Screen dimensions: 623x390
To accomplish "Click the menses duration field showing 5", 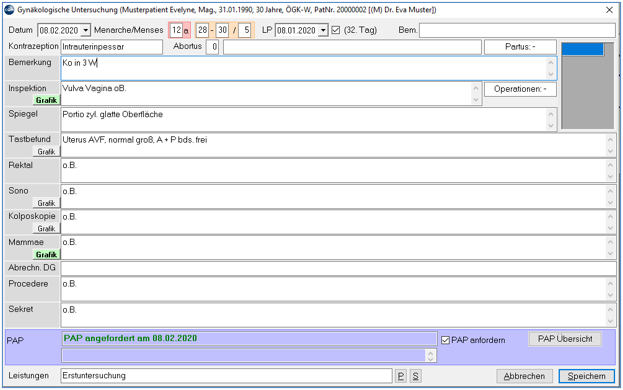I will 246,30.
